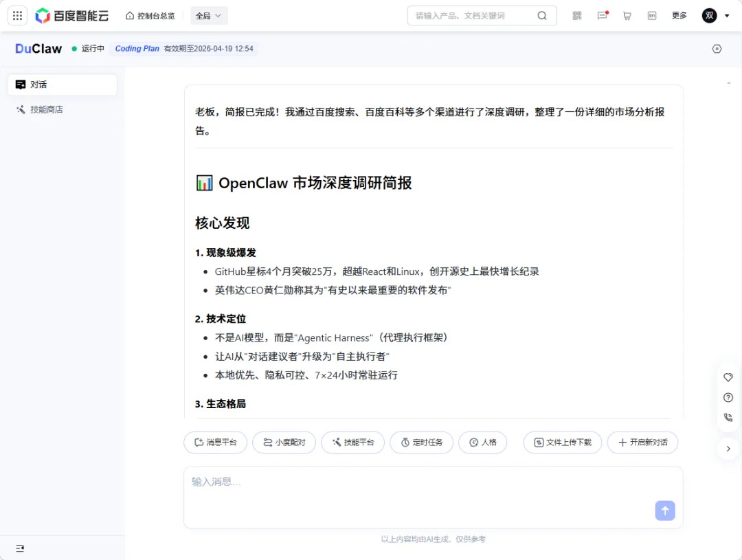742x560 pixels.
Task: Open the DuClaw settings gear icon
Action: tap(717, 49)
